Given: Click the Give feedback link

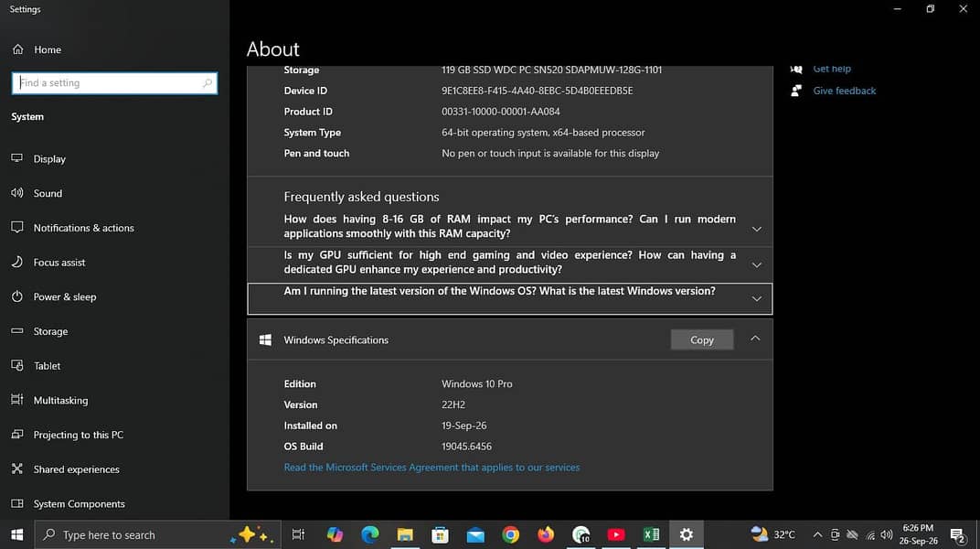Looking at the screenshot, I should pos(845,91).
